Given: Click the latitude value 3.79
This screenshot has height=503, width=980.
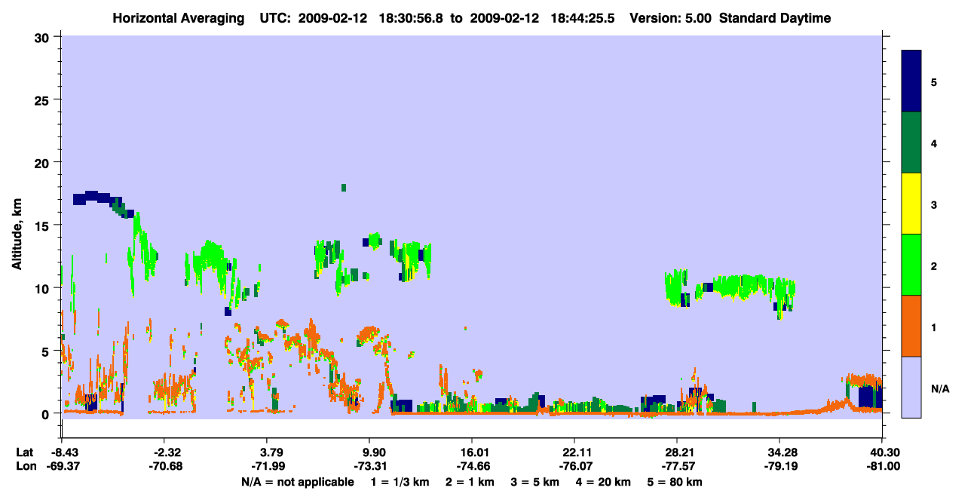Looking at the screenshot, I should pyautogui.click(x=270, y=452).
